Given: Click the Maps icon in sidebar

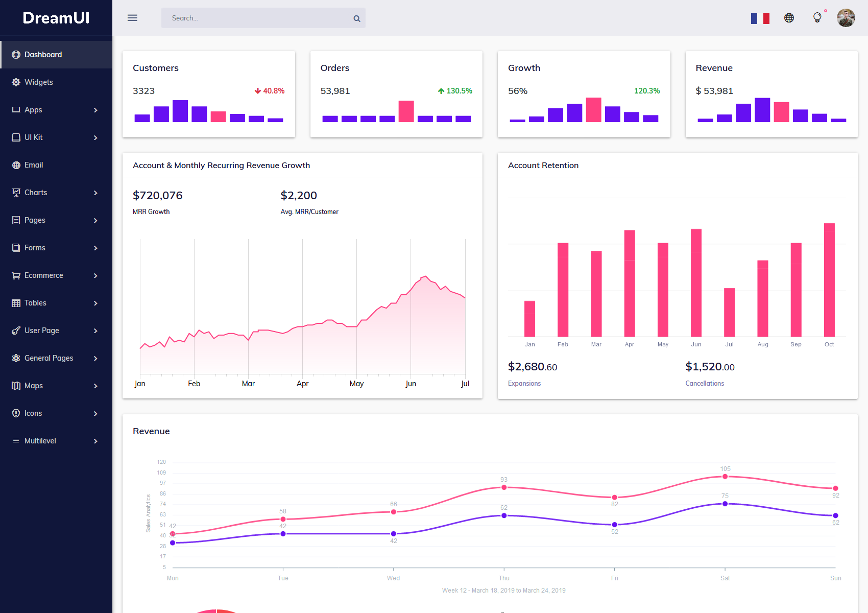Looking at the screenshot, I should click(x=16, y=386).
